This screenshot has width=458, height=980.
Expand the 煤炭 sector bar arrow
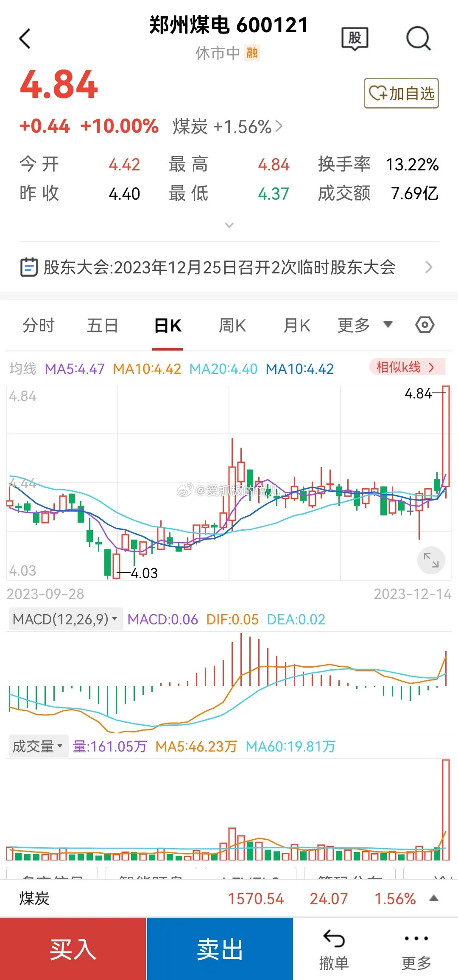[x=434, y=898]
